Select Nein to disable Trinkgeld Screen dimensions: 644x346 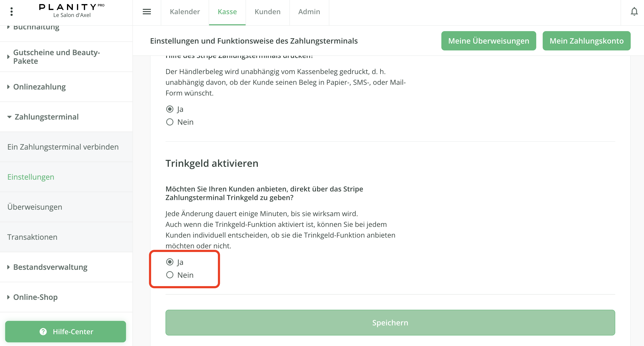pyautogui.click(x=170, y=275)
